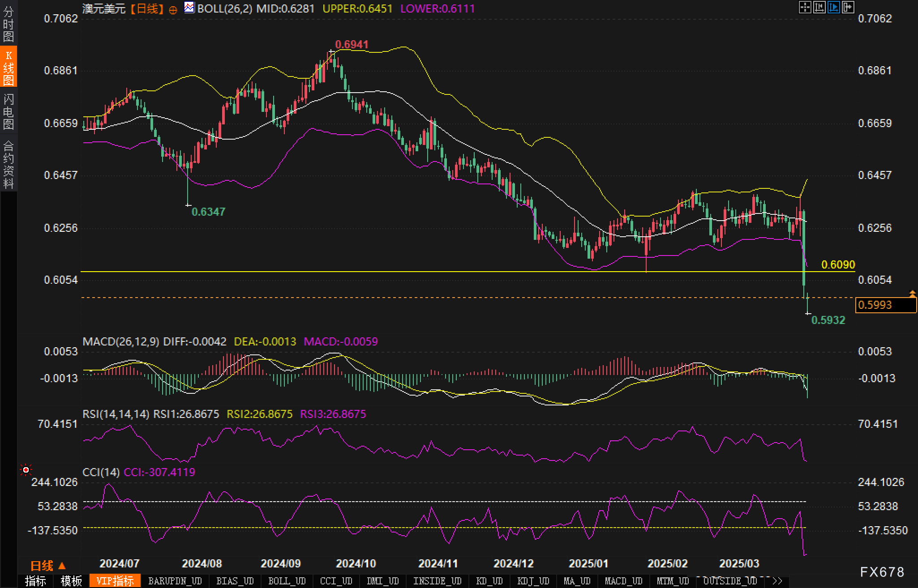Click the blue highlighted chart-axis icon

[x=833, y=7]
